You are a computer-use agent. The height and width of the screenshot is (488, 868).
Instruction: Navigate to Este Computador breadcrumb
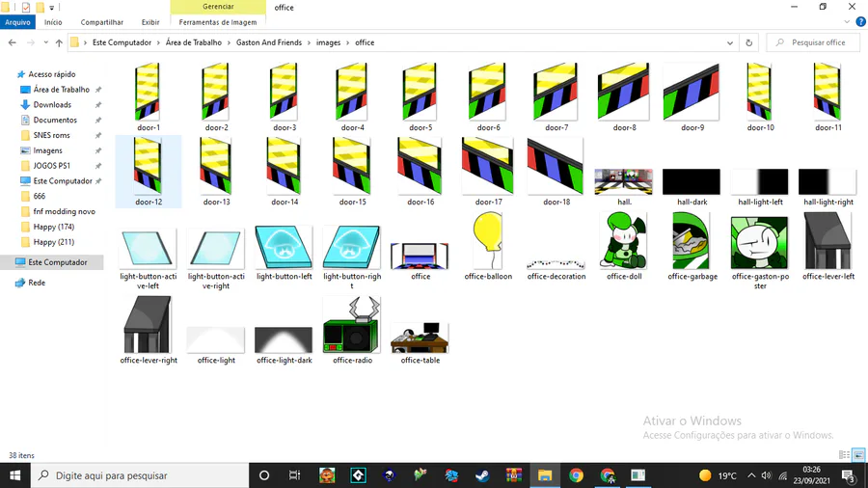122,42
